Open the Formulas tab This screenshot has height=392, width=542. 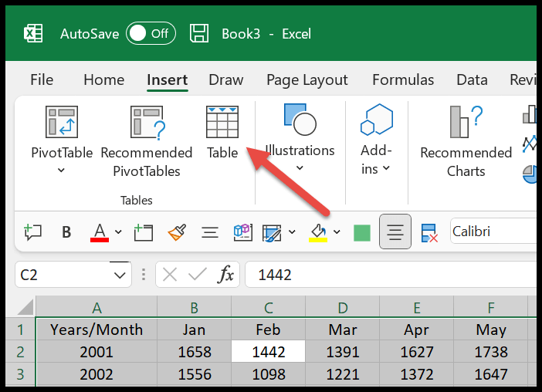[x=403, y=79]
